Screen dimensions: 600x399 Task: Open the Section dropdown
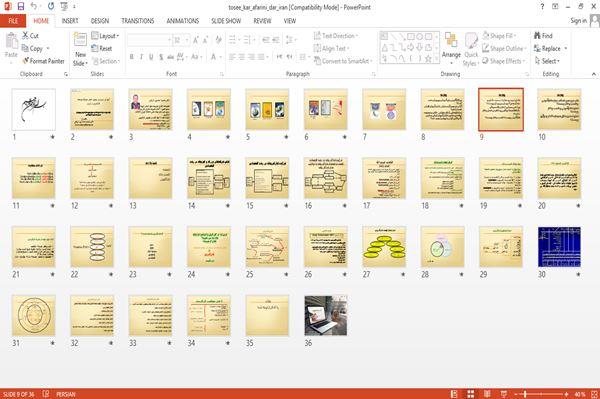point(106,61)
